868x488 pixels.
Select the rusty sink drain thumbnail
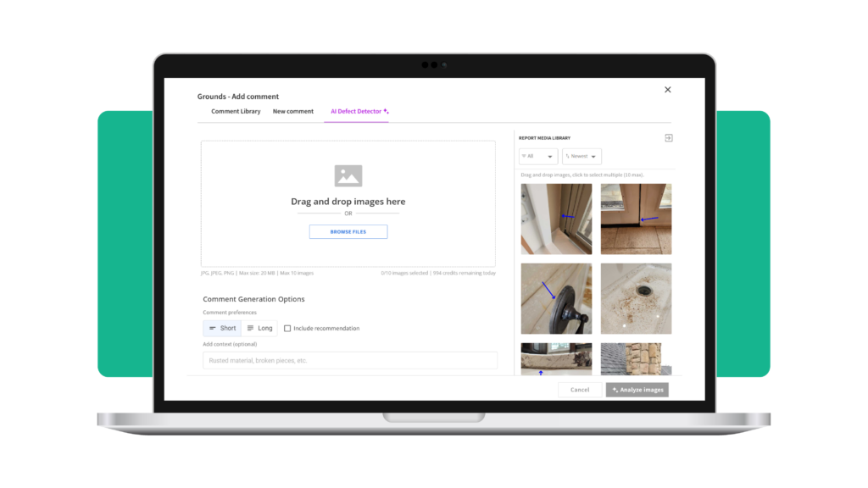pos(636,298)
